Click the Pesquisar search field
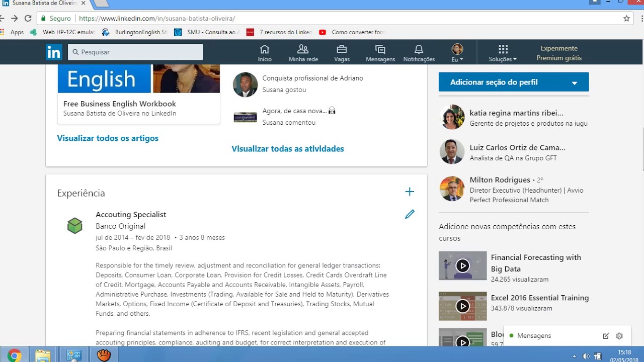This screenshot has height=362, width=644. (x=135, y=52)
